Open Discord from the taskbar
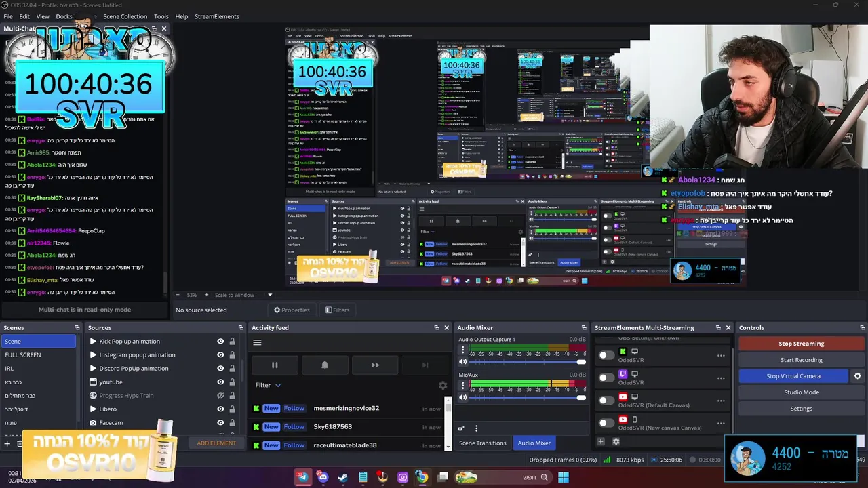 point(323,477)
